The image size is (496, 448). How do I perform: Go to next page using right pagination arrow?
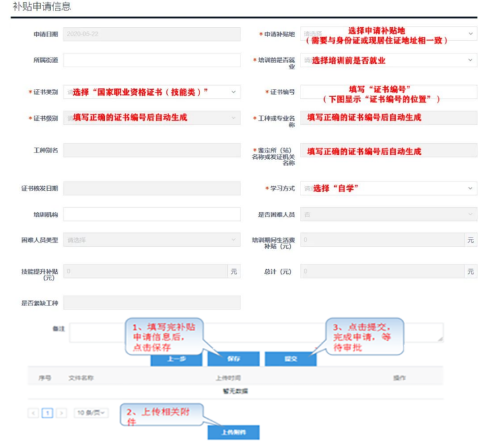pos(61,413)
